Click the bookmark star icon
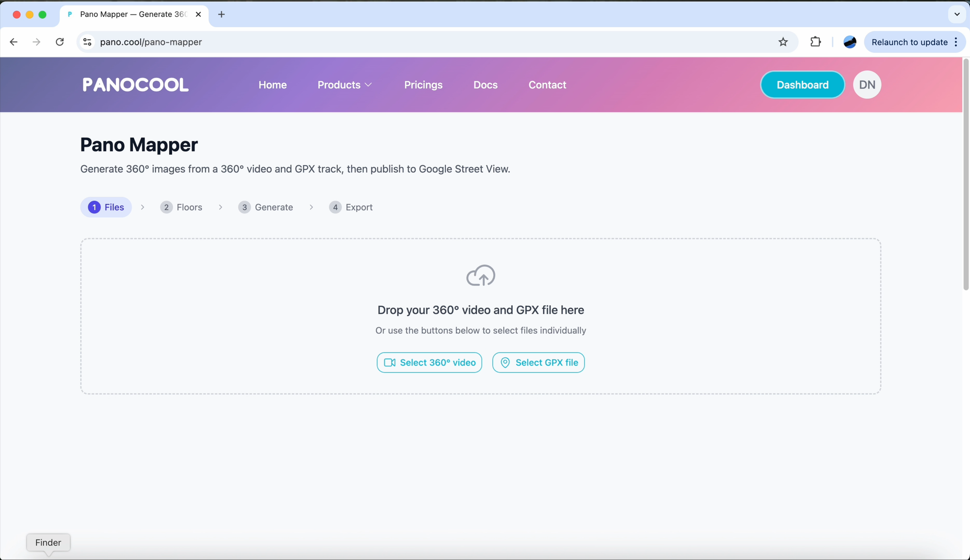Screen dimensions: 970x560 [x=783, y=42]
